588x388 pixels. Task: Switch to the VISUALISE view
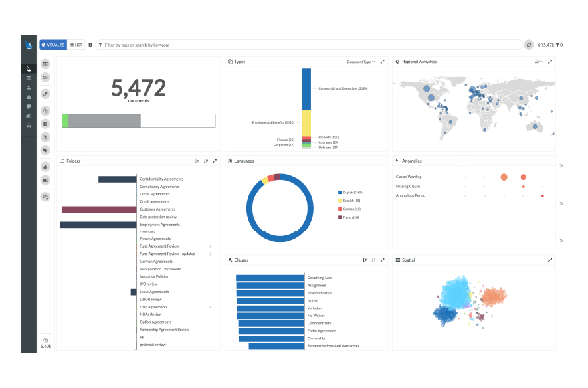point(53,45)
